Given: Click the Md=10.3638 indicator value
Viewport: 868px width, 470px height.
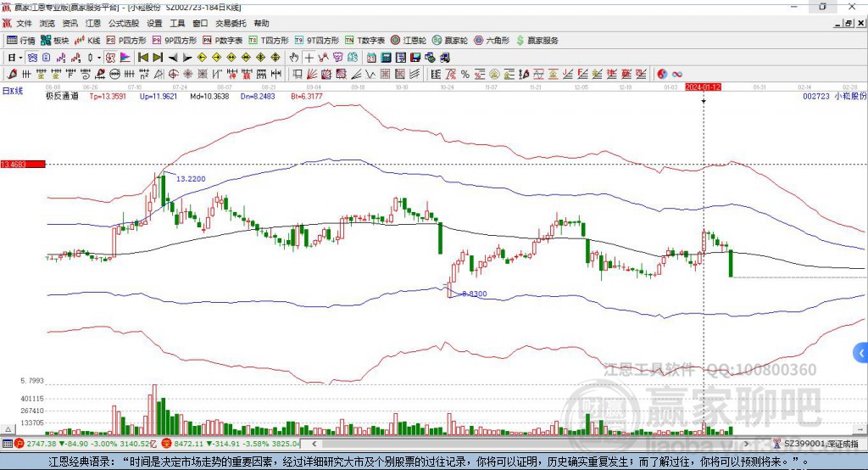Looking at the screenshot, I should (209, 96).
